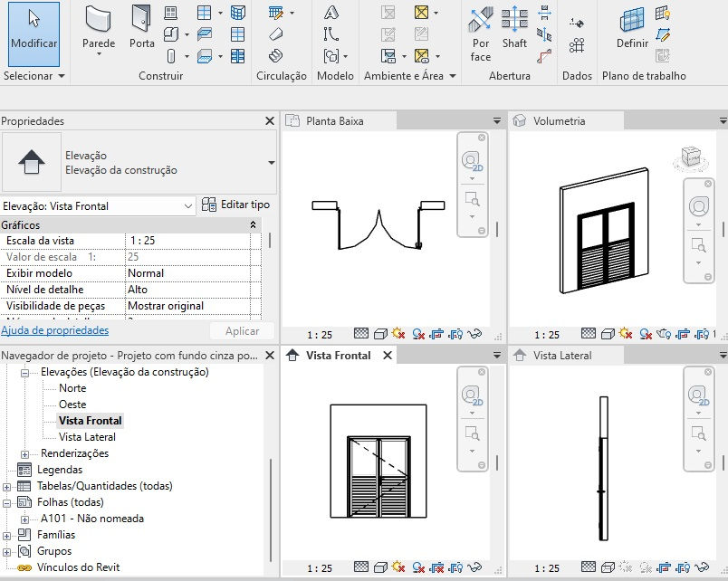This screenshot has height=581, width=728.
Task: Toggle crop view in Vista Lateral view bar
Action: coord(664,567)
